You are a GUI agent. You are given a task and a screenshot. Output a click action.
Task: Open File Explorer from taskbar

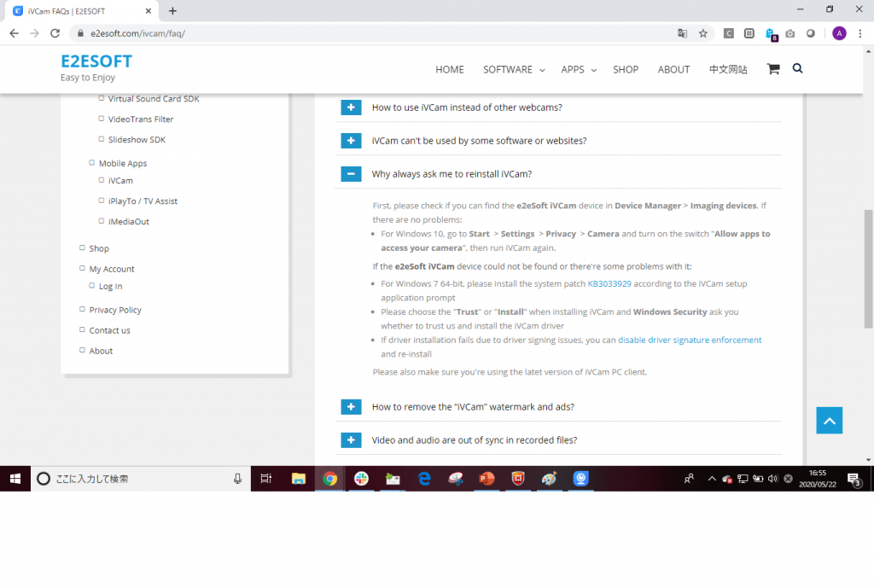coord(299,479)
